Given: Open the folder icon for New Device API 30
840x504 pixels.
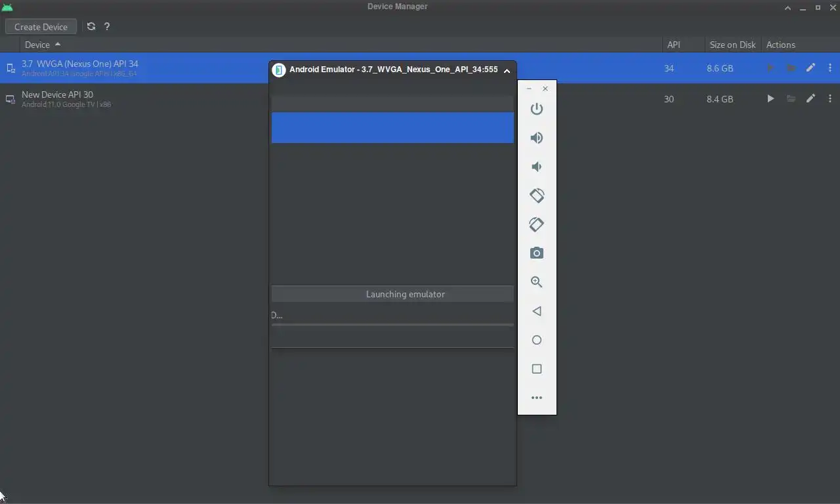Looking at the screenshot, I should (x=791, y=98).
